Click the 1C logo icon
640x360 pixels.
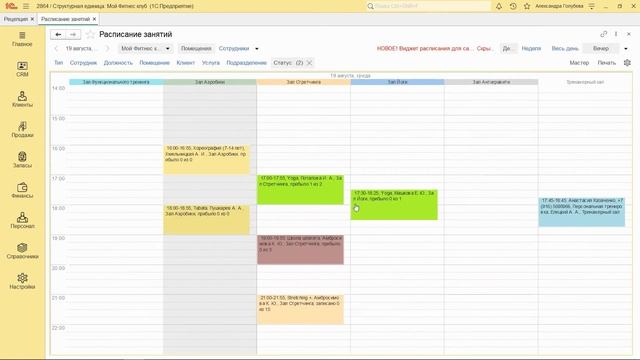pos(11,6)
